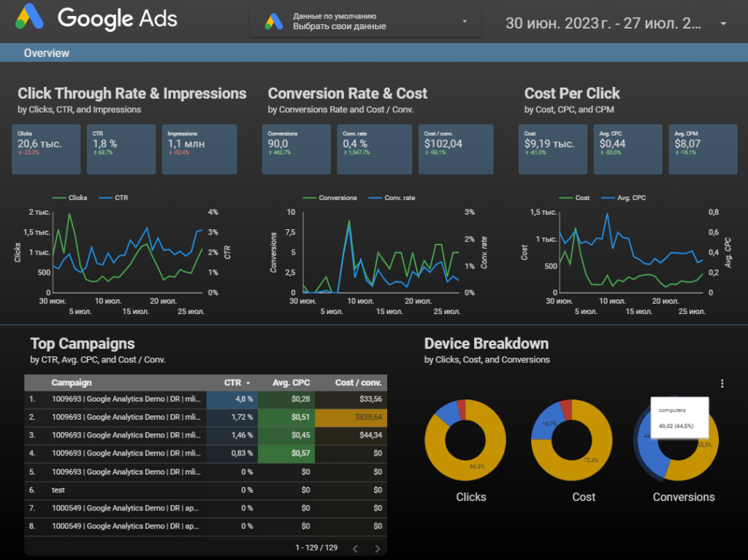
Task: Select campaign row 5 name
Action: [x=126, y=472]
